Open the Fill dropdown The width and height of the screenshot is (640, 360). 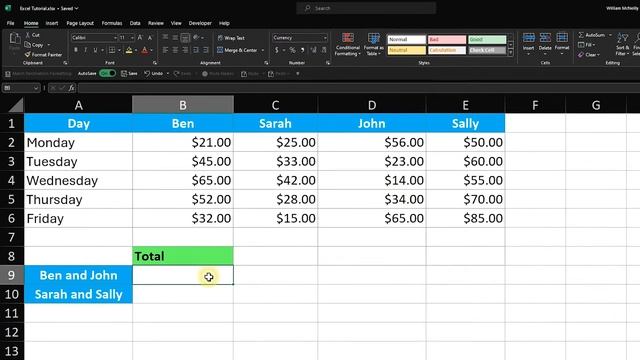587,44
